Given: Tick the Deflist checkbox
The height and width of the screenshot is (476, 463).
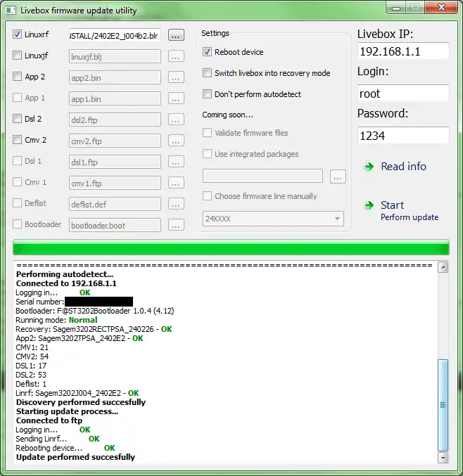Looking at the screenshot, I should 18,202.
